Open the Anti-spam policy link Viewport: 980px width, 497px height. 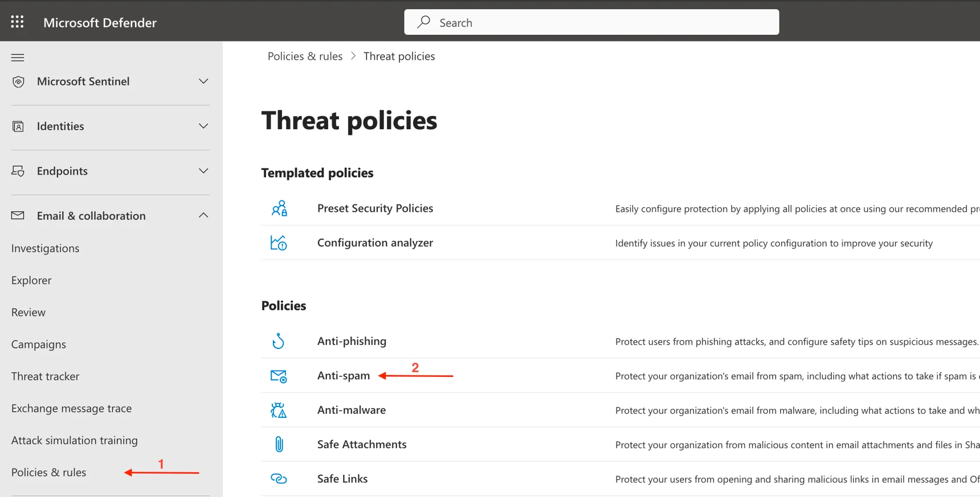[x=344, y=375]
